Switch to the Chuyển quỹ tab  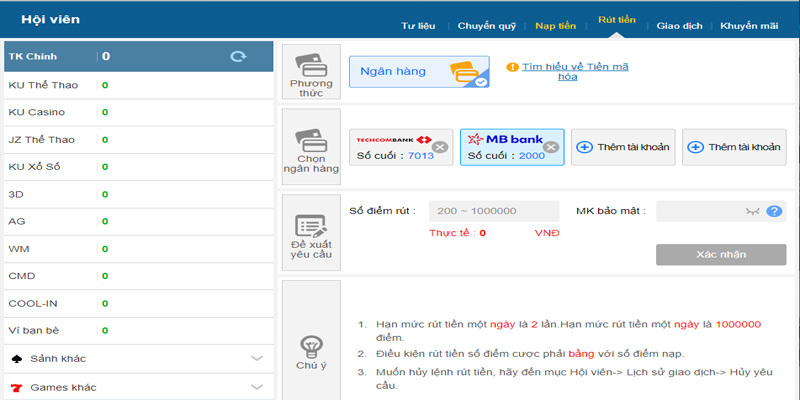pos(485,25)
